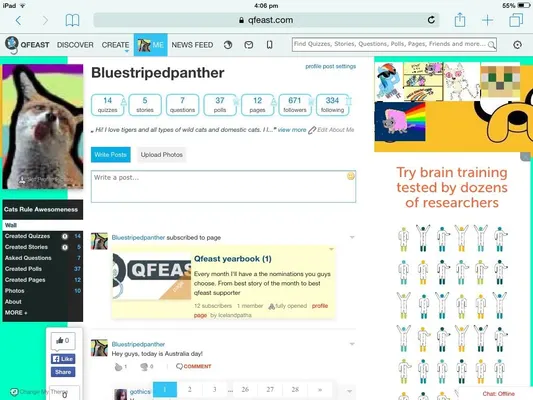Like the Australia day post
Image resolution: width=533 pixels, height=400 pixels.
click(x=119, y=366)
